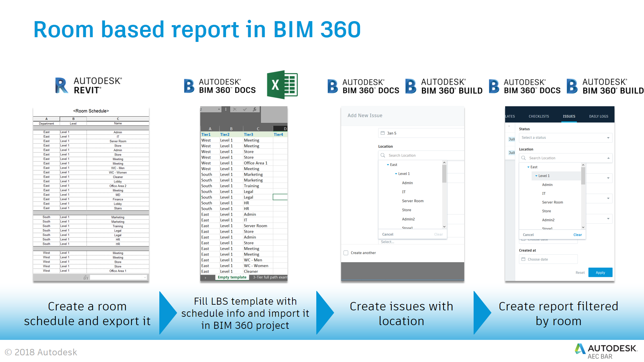
Task: Switch to the DAILY LOGS tab
Action: click(x=599, y=116)
